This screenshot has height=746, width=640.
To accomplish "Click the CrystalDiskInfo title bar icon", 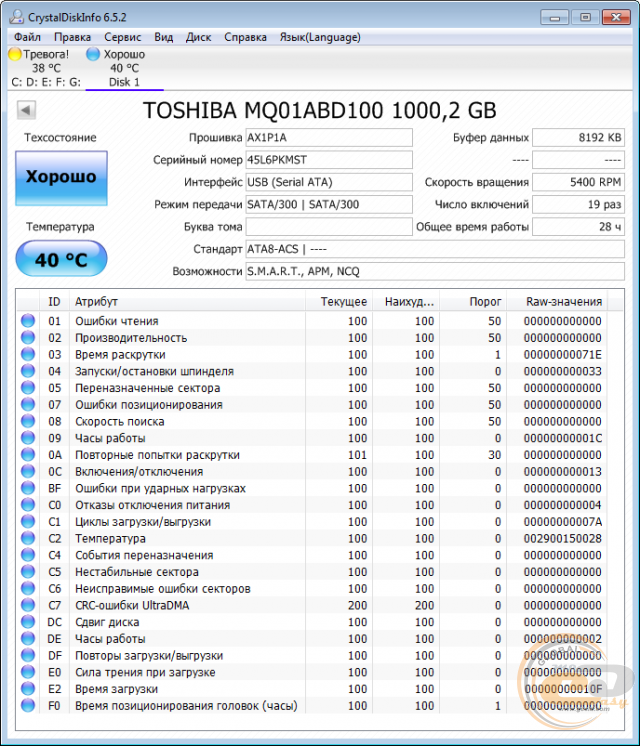I will click(16, 17).
